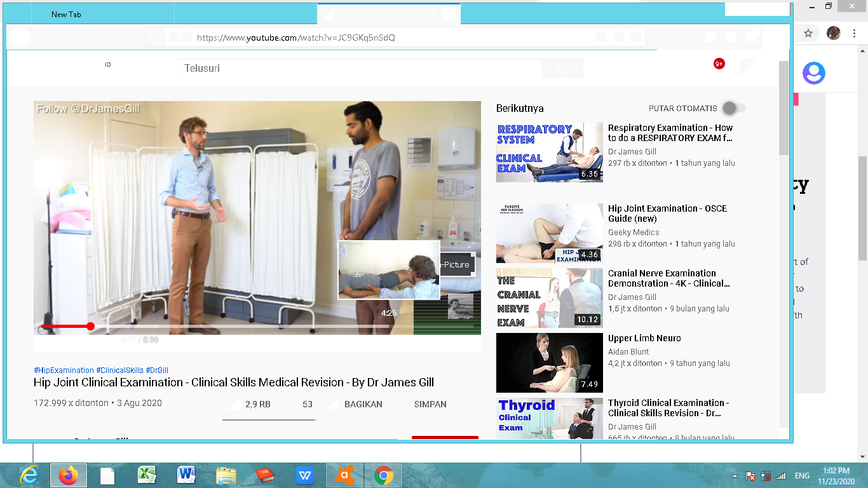Open the Upper Limb Neuro video title

(644, 338)
